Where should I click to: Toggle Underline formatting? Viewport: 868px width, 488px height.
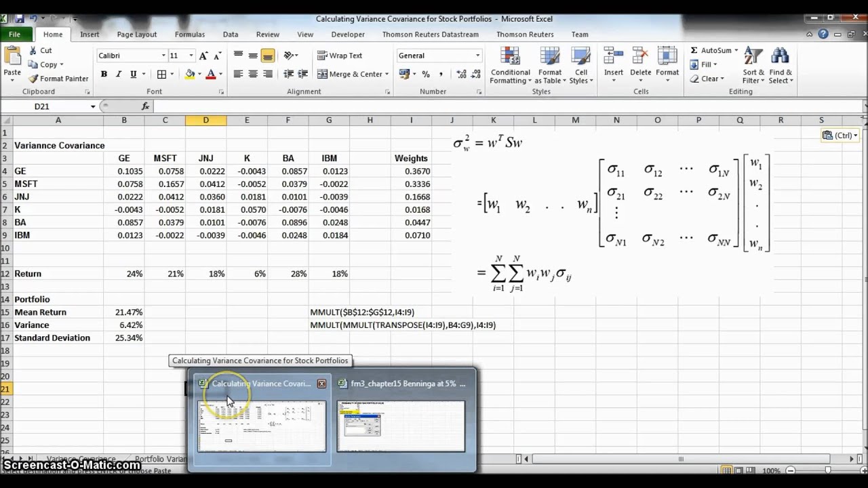[x=133, y=75]
